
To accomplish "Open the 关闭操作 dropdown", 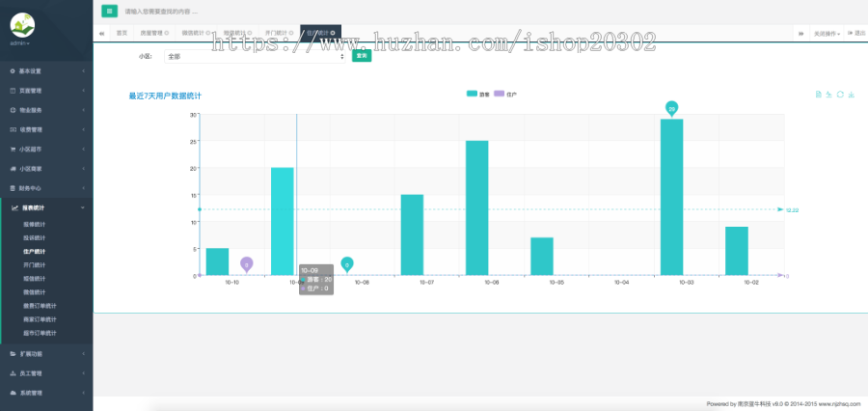I will pyautogui.click(x=827, y=33).
